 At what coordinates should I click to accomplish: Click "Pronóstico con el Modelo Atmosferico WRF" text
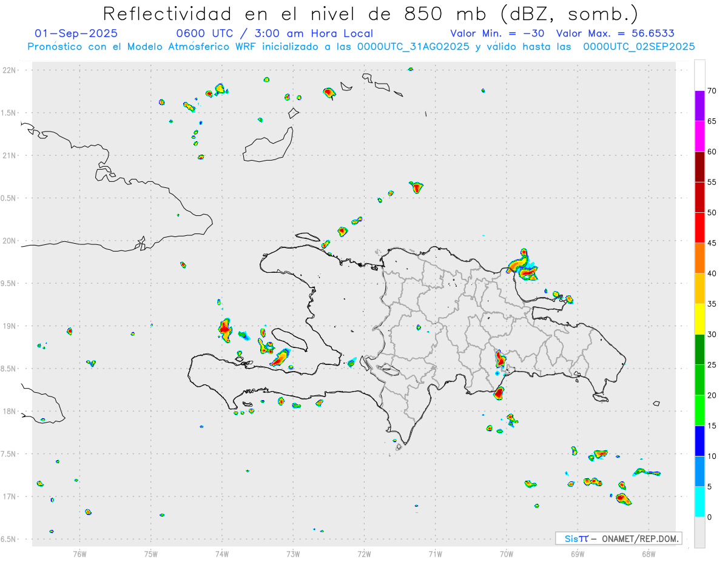pos(143,47)
